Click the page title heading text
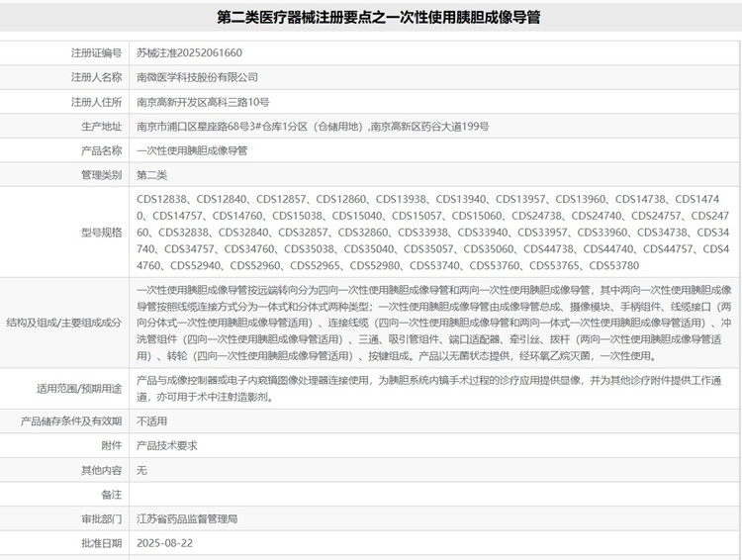Image resolution: width=742 pixels, height=560 pixels. pyautogui.click(x=371, y=18)
